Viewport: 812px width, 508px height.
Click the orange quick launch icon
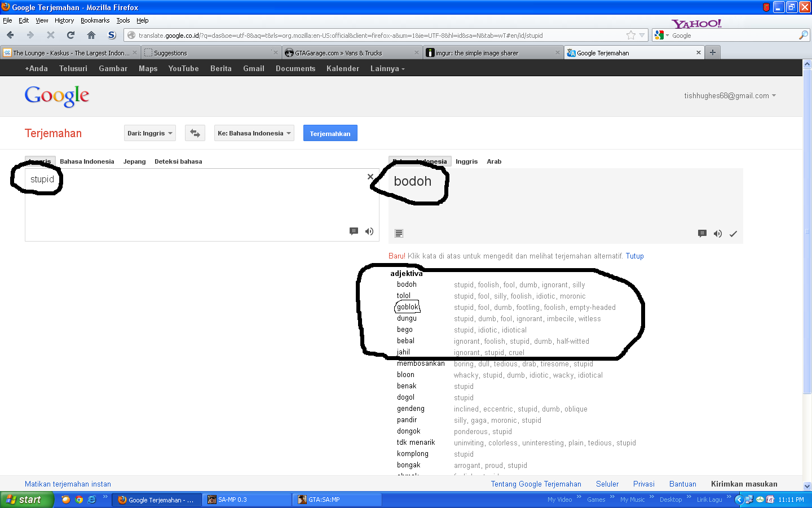66,500
